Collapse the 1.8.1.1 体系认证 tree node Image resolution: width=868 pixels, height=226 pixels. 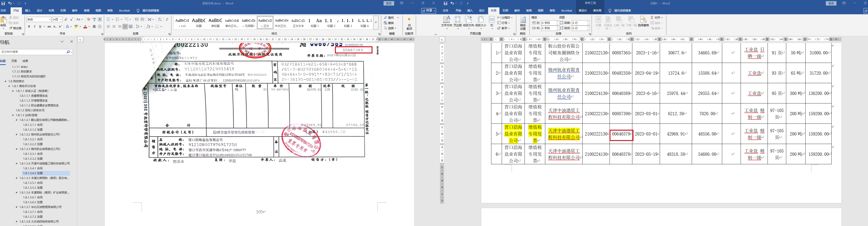[13, 91]
